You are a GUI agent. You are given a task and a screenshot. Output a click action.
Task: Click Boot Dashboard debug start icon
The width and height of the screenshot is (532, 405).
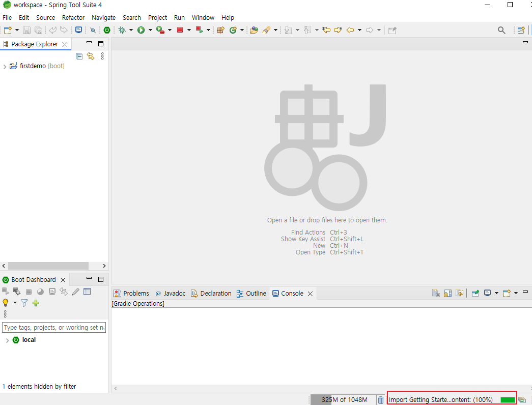17,292
